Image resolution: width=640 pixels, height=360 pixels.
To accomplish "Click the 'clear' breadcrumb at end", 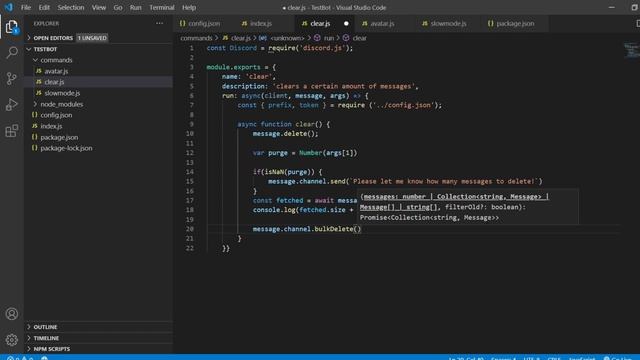I will 359,38.
